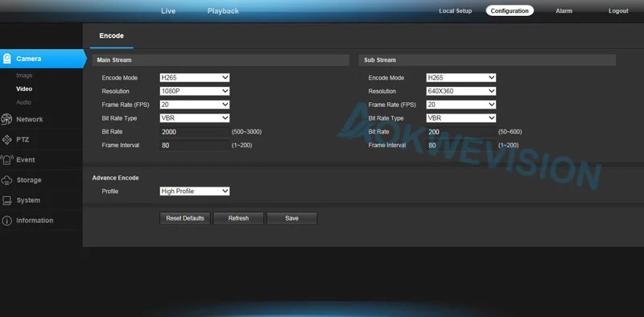Click the Sub Stream section header
644x317 pixels.
tap(488, 60)
